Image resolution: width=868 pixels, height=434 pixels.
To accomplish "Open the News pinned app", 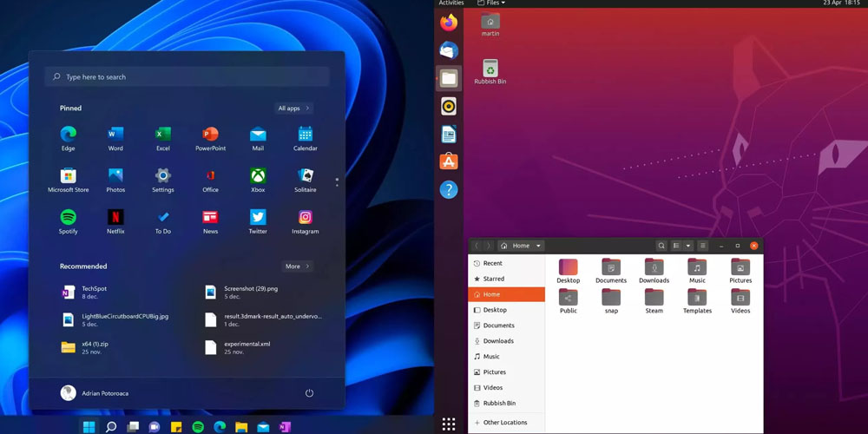I will point(210,221).
